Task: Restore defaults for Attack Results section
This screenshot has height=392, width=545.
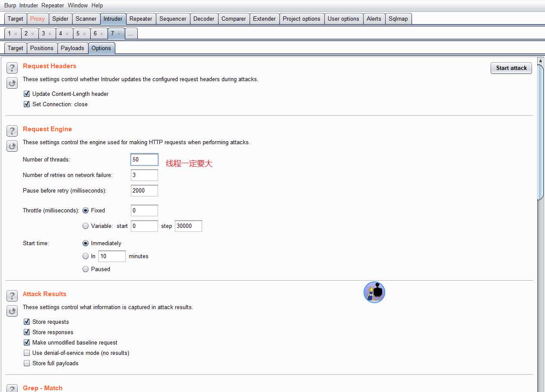Action: (x=12, y=311)
